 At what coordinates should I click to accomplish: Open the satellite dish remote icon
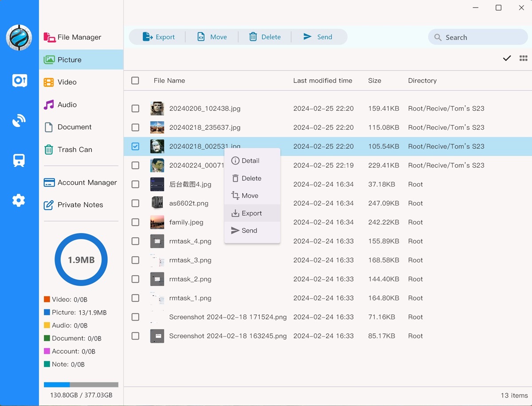click(19, 121)
